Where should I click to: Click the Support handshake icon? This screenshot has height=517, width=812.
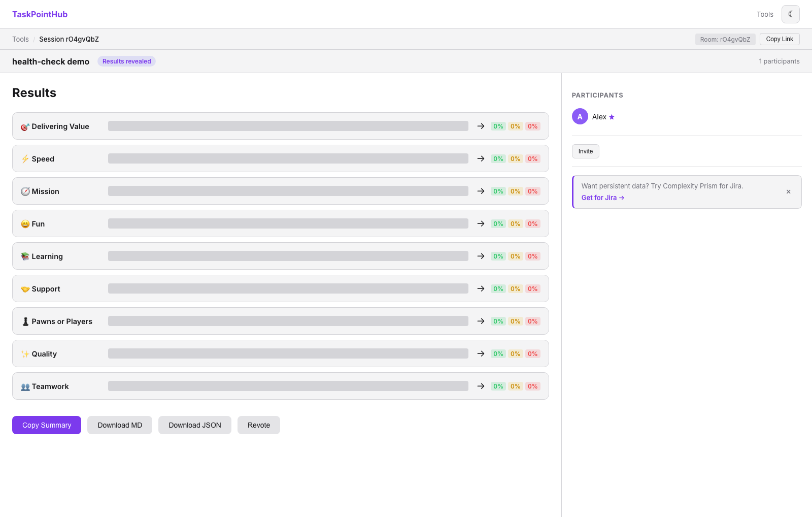[25, 289]
